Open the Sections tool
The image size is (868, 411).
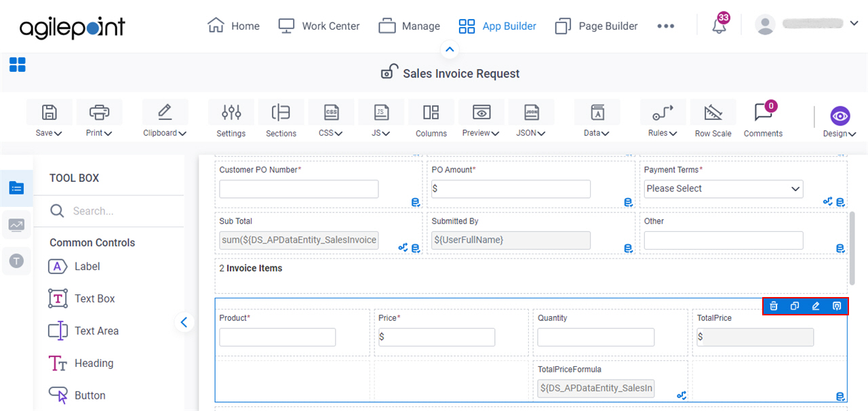281,119
